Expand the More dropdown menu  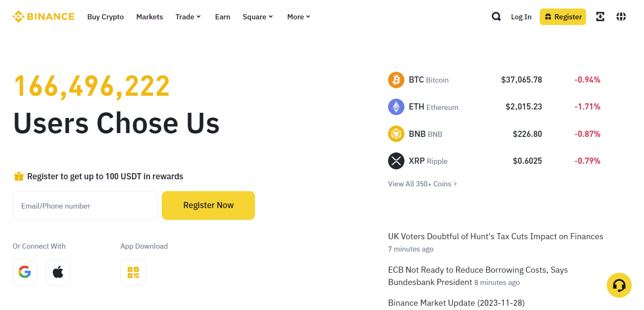click(298, 17)
